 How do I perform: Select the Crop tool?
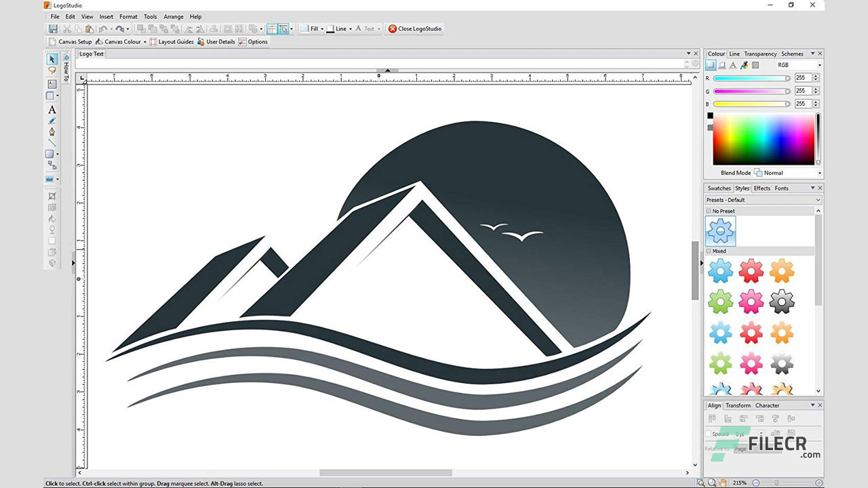pos(52,196)
